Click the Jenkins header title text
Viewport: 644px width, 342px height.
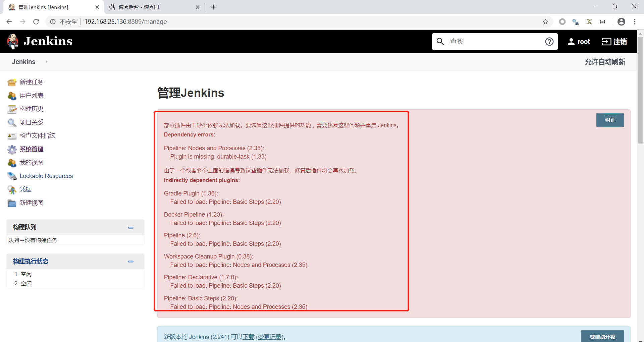48,41
